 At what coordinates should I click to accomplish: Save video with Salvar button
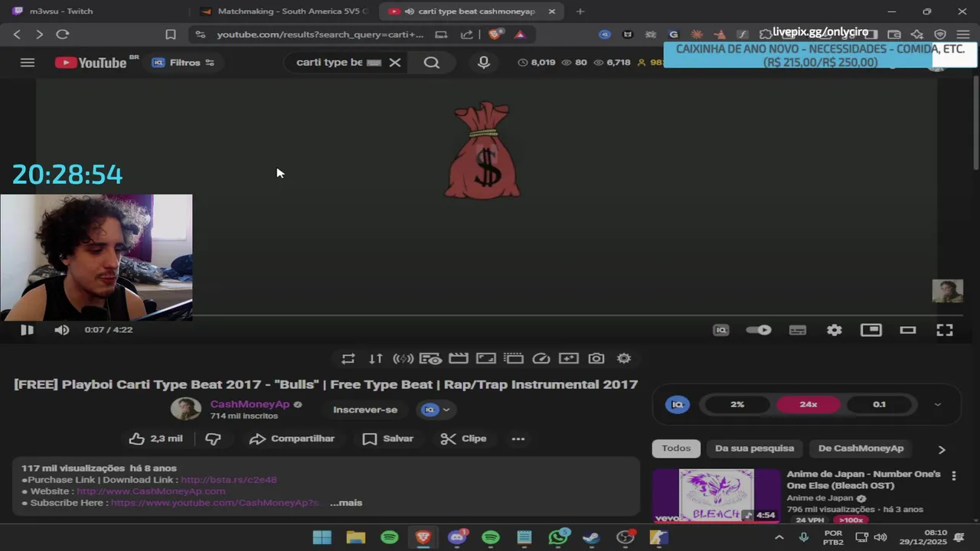tap(388, 439)
